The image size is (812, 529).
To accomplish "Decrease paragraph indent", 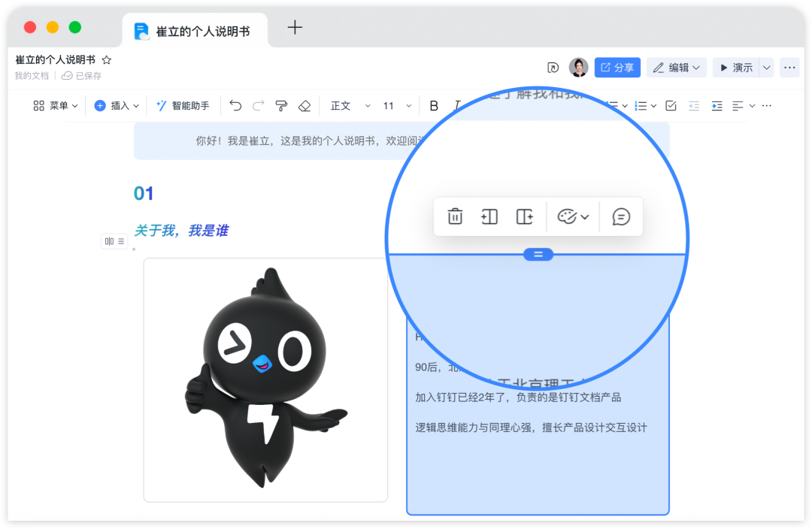I will pos(694,106).
